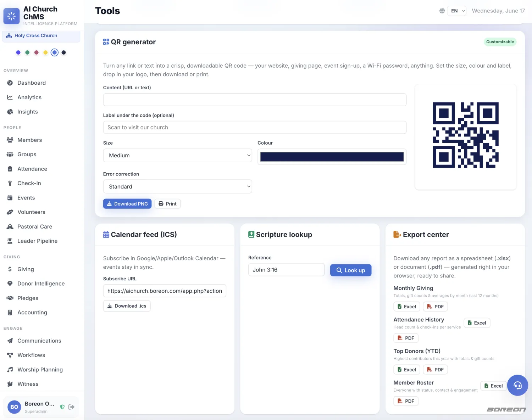Open the Giving dollar icon

(x=10, y=269)
